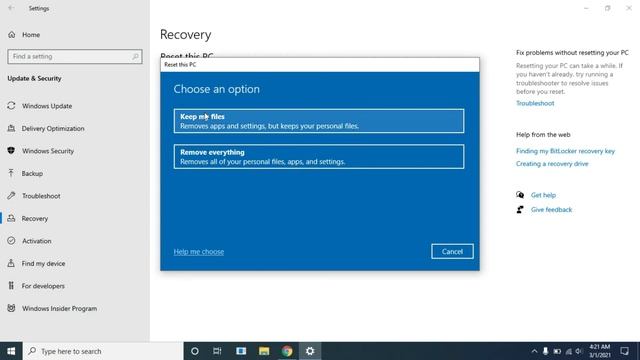This screenshot has width=640, height=360.
Task: Show hidden system tray icons
Action: coord(534,351)
